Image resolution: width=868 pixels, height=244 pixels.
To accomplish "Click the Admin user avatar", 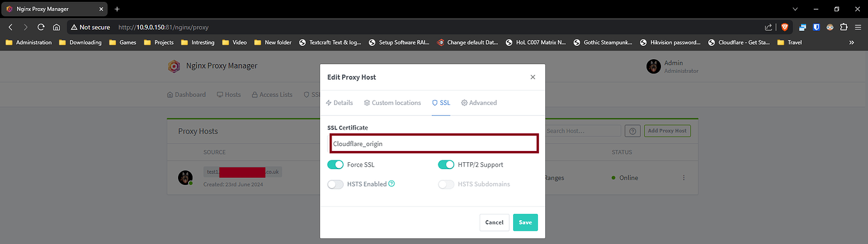I will [653, 66].
